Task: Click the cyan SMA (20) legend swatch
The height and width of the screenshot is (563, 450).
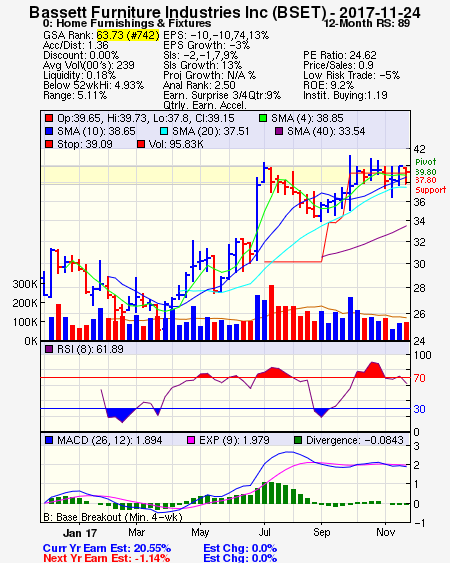Action: point(164,131)
